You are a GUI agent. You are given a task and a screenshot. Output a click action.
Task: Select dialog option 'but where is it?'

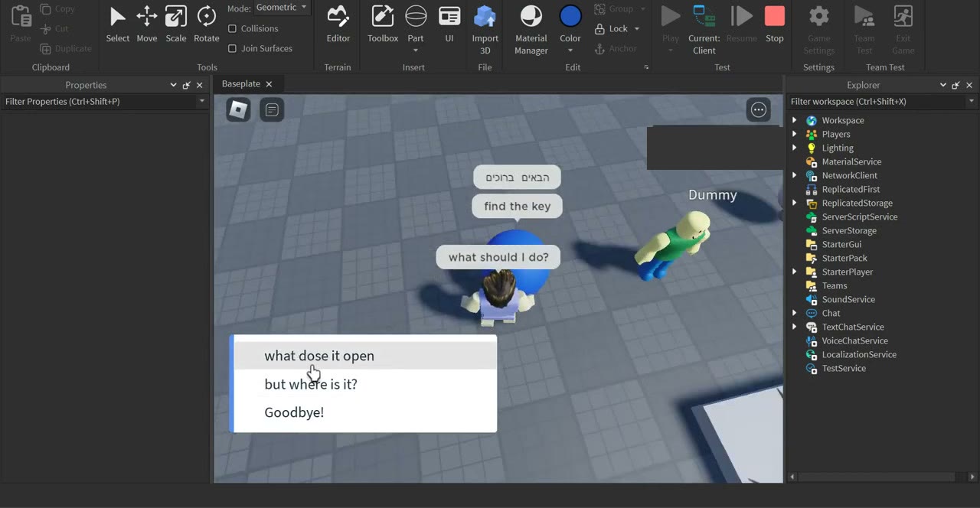click(x=364, y=384)
